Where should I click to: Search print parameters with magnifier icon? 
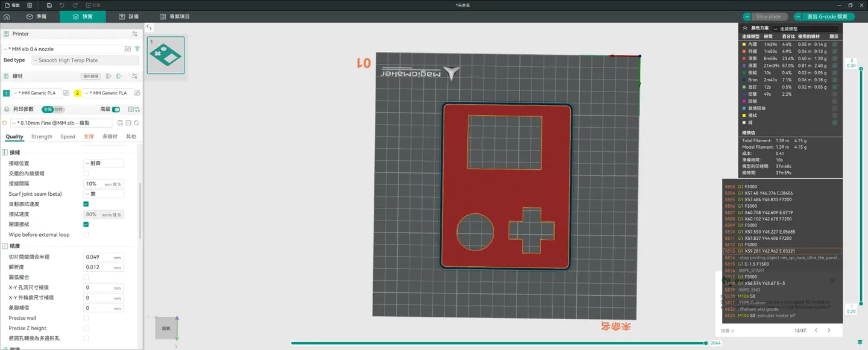(x=137, y=123)
